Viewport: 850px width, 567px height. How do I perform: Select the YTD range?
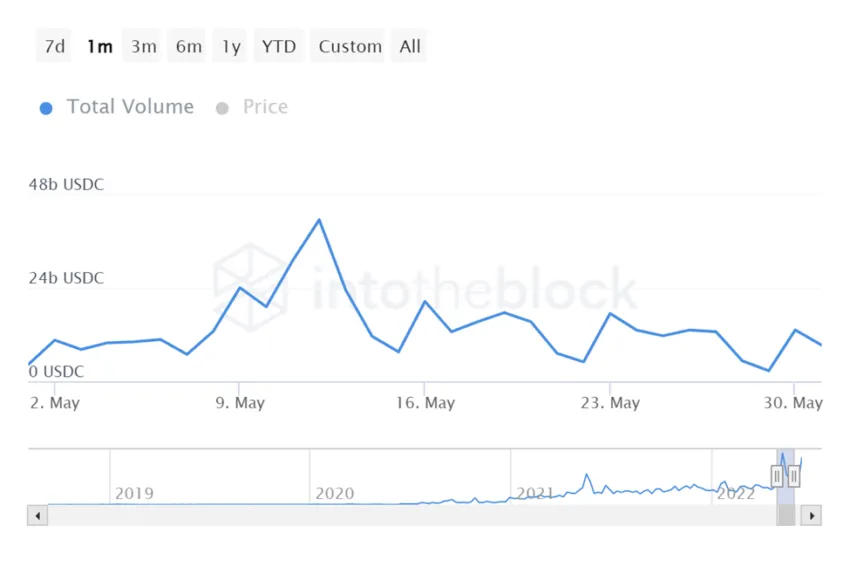click(279, 46)
